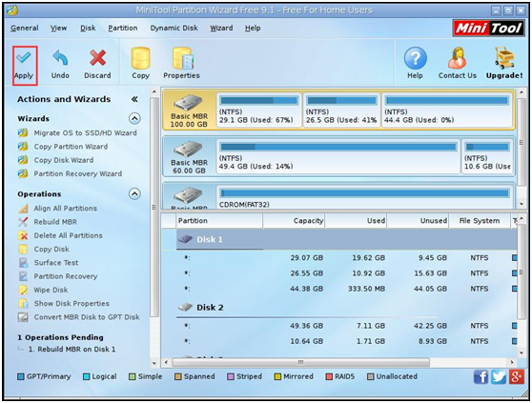Select pending operation Rebuild MBR on Disk 1
Image resolution: width=532 pixels, height=403 pixels.
[72, 349]
